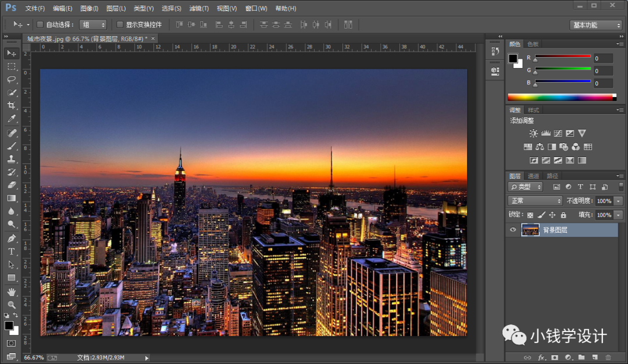Screen dimensions: 628x364
Task: Open the 组 auto-select dropdown
Action: tap(93, 25)
